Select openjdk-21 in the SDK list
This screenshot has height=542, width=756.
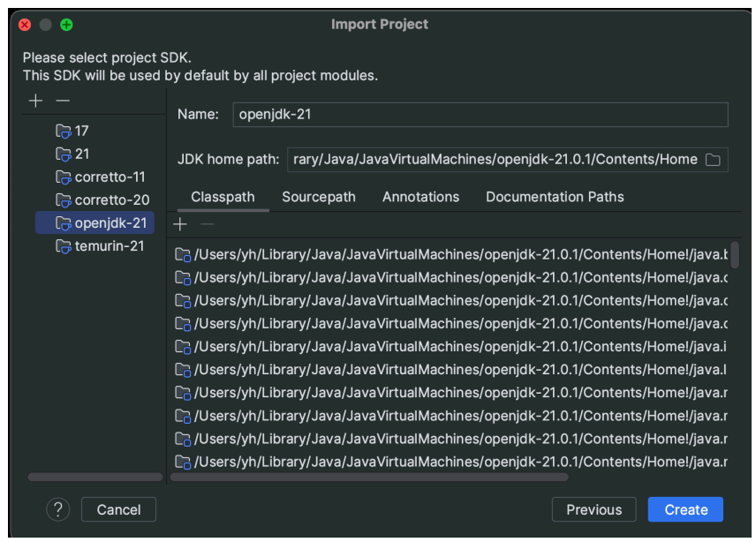click(95, 223)
